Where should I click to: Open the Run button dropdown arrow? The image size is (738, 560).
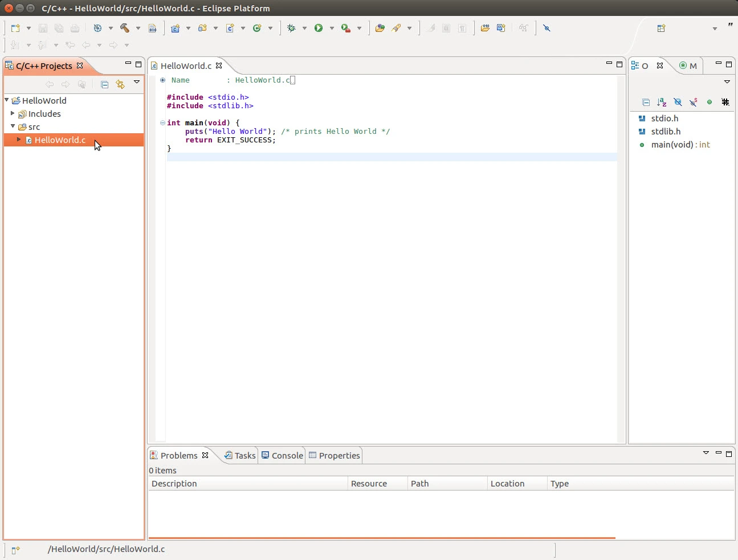[x=332, y=28]
